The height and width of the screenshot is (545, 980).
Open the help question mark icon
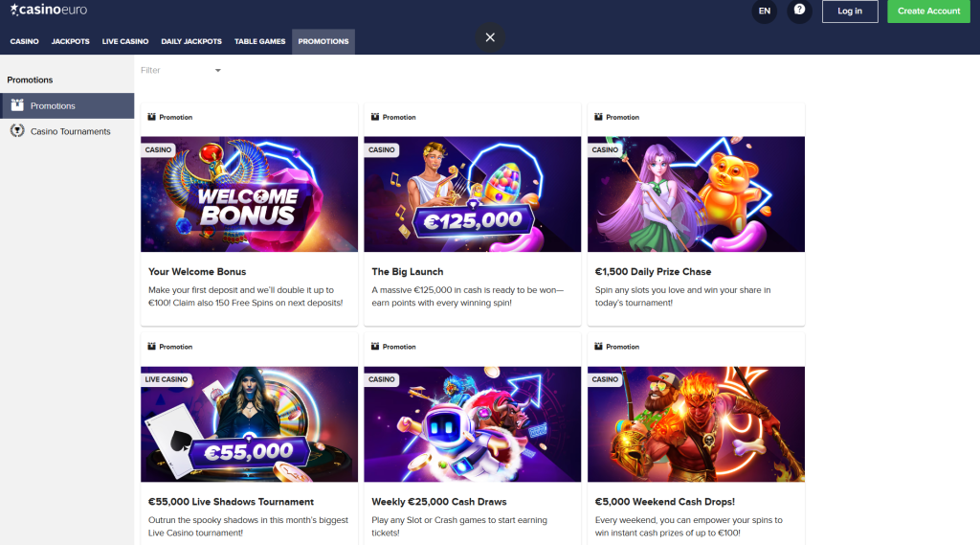click(799, 11)
